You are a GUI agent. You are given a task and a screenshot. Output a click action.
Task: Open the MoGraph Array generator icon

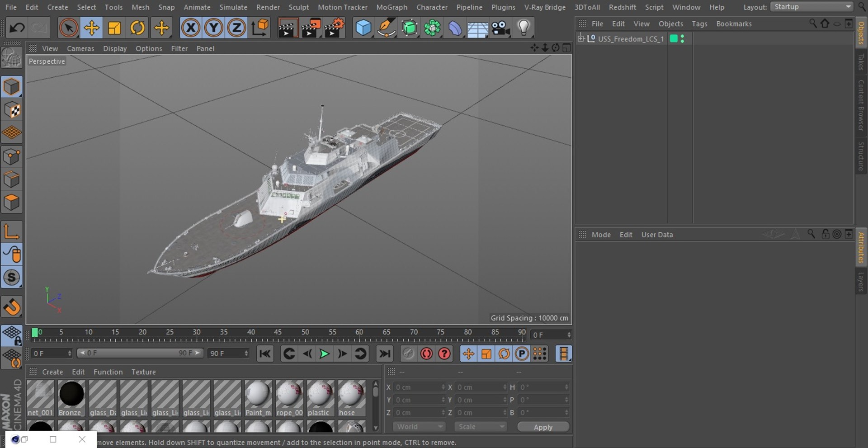(x=432, y=28)
